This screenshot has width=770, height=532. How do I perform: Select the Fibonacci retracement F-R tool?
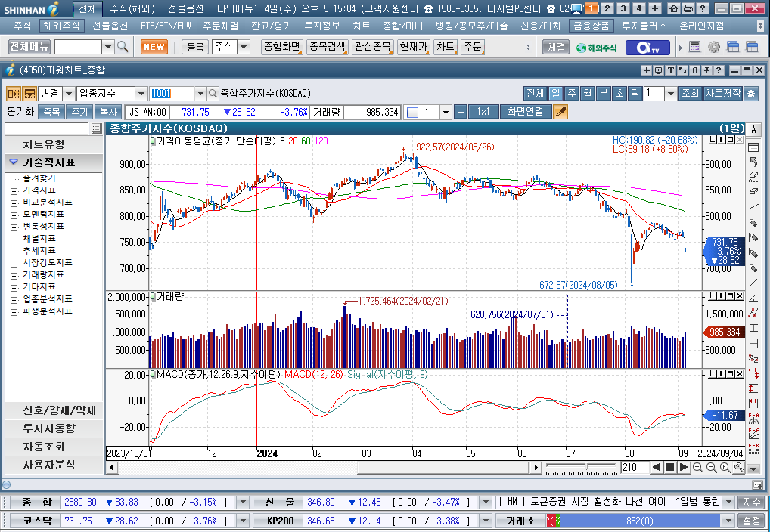[753, 449]
